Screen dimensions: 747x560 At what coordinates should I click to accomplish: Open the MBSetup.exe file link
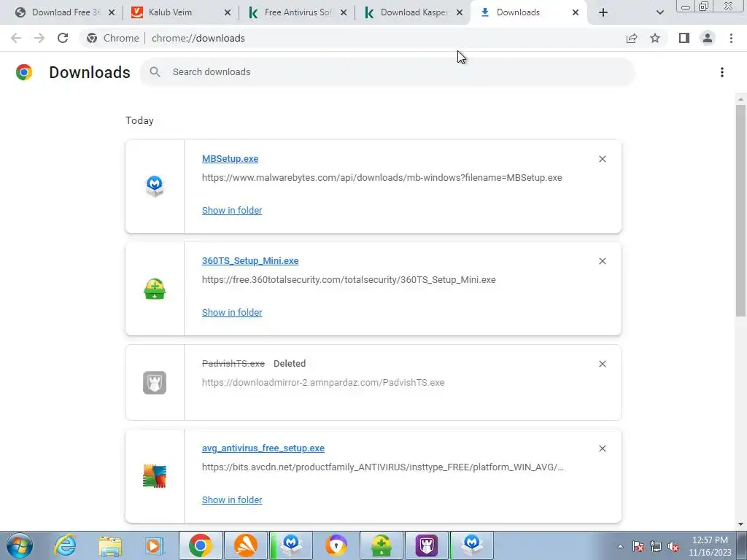230,158
